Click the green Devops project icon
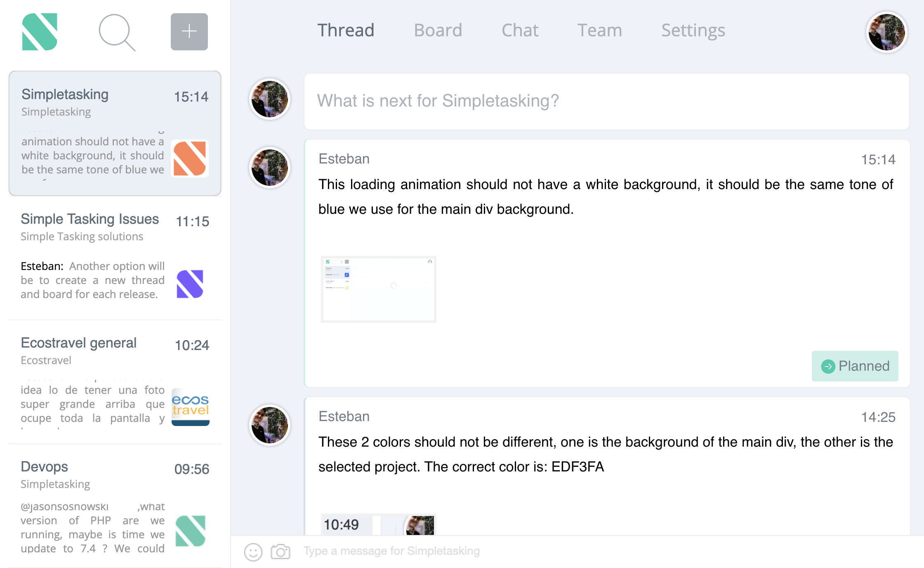924x568 pixels. point(190,531)
